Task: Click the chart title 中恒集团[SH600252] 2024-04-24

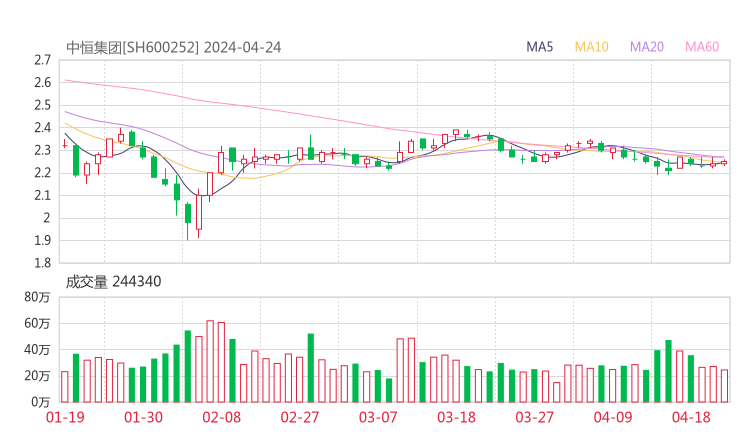Action: (174, 48)
